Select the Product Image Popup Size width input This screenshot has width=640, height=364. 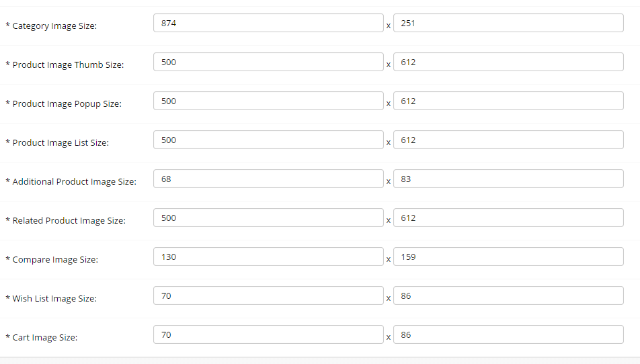coord(268,101)
